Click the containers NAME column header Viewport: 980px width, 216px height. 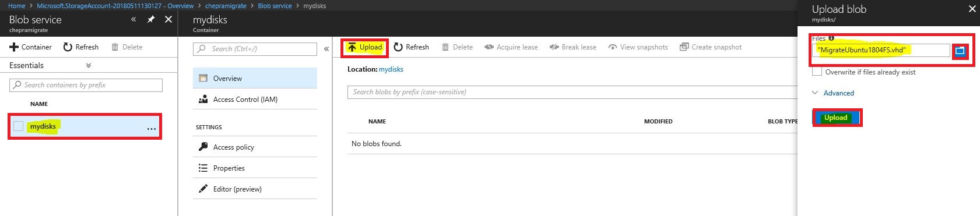(x=39, y=104)
